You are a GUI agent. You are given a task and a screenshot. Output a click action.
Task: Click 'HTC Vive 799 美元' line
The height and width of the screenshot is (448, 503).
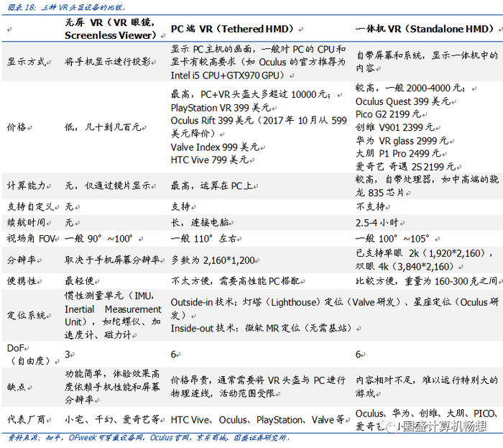pos(210,160)
